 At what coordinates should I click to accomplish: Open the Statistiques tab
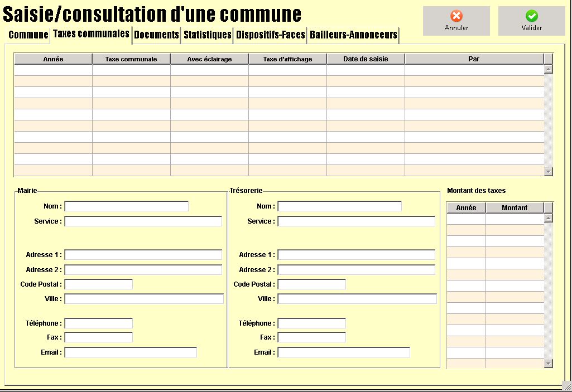[x=207, y=35]
